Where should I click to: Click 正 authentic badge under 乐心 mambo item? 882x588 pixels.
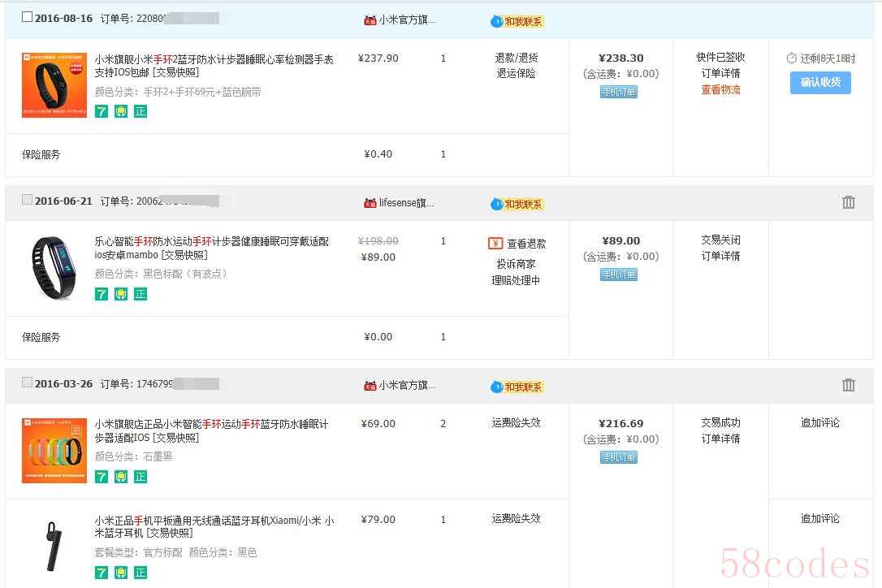click(141, 294)
